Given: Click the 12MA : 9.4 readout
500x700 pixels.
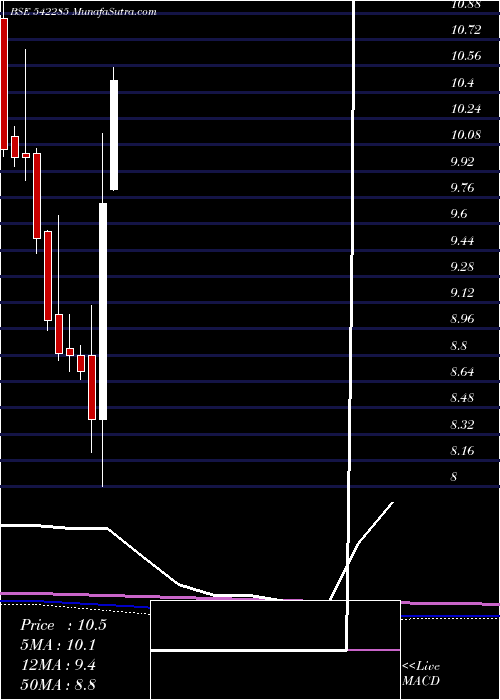Looking at the screenshot, I should (58, 664).
